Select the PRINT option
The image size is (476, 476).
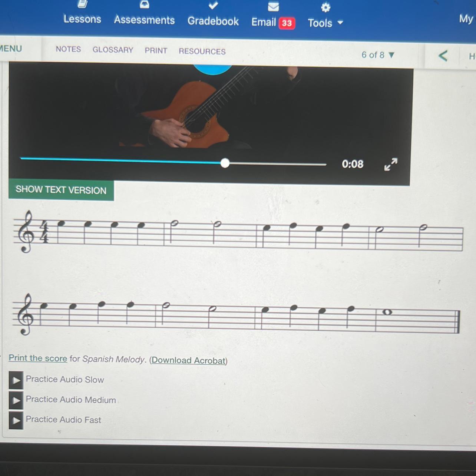(156, 50)
